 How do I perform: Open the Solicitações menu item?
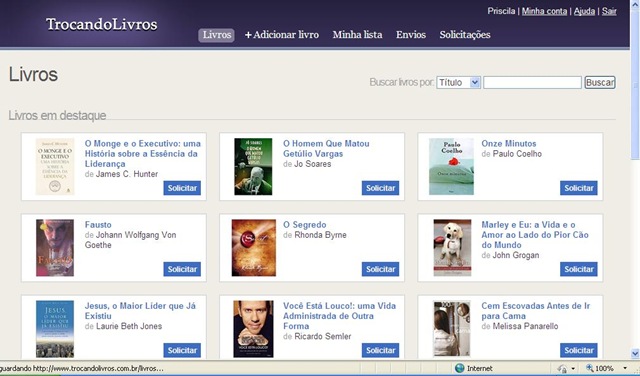[465, 35]
